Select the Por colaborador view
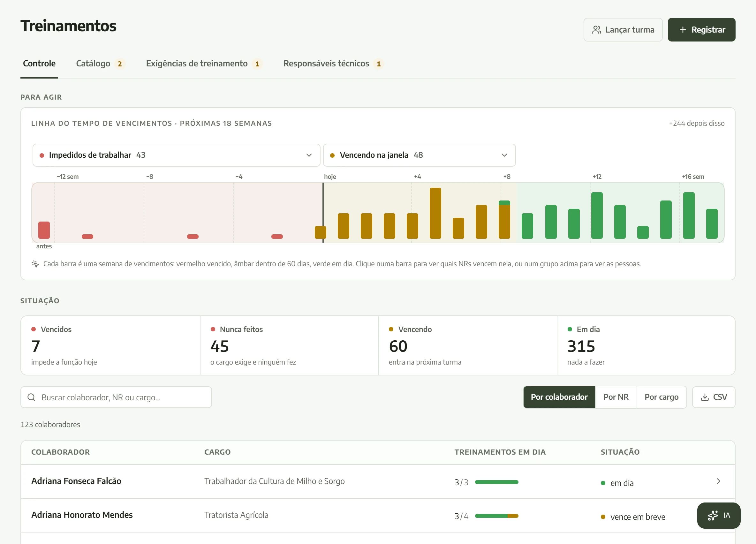 point(559,397)
